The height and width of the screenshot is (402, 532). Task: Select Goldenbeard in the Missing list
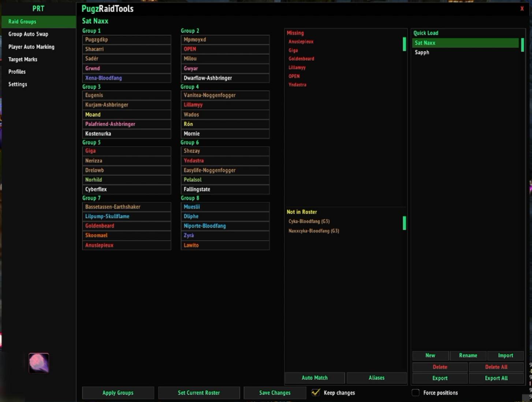point(301,59)
